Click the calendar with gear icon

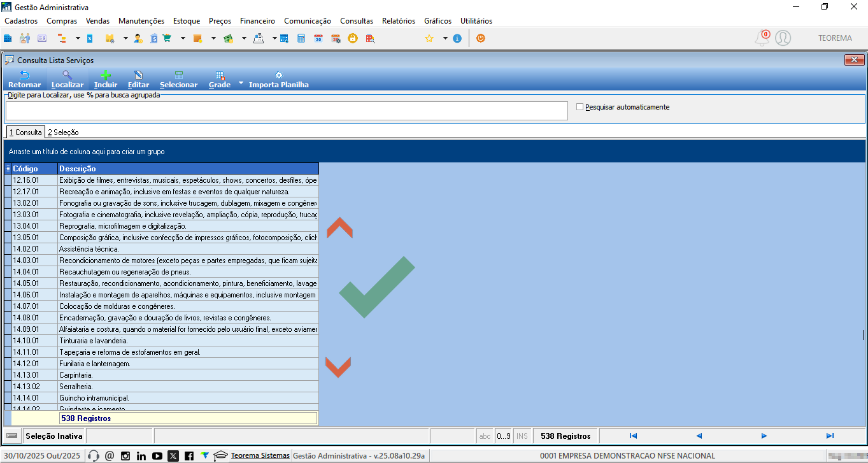(336, 38)
